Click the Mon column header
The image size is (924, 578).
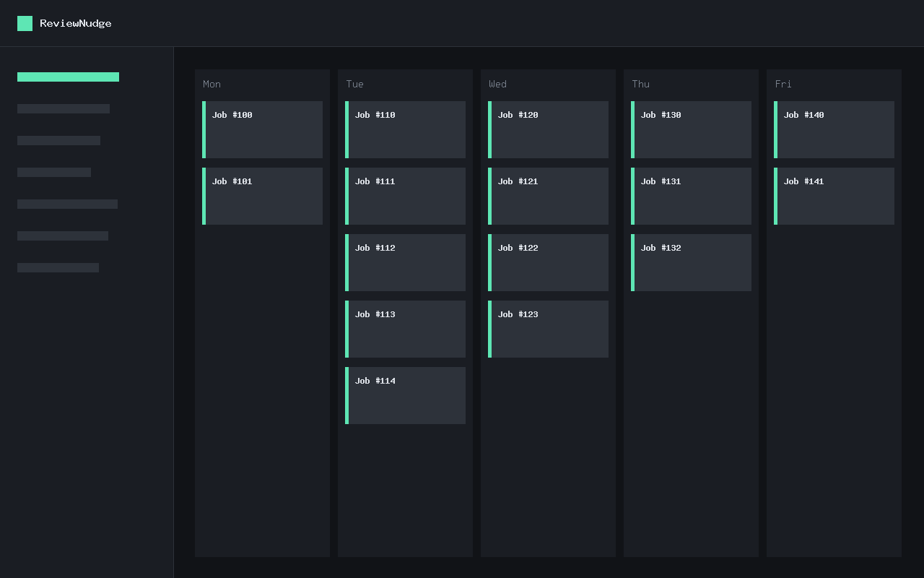tap(212, 84)
